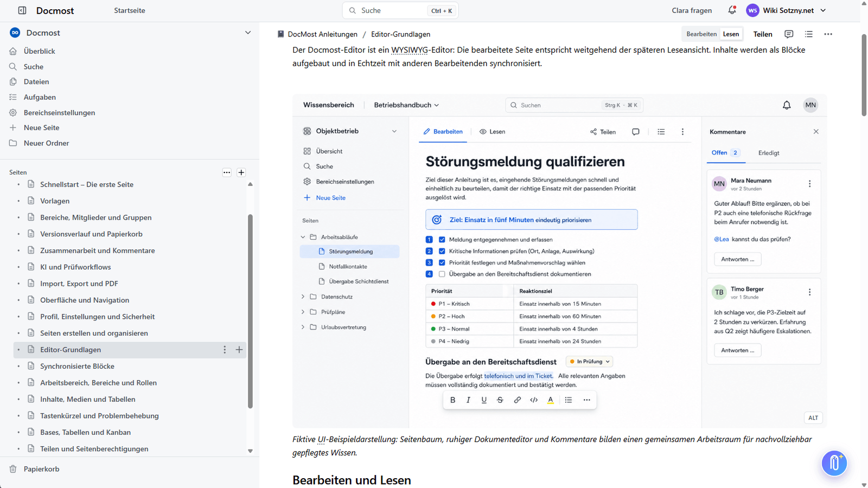Click the top search field Suche
Viewport: 868px width, 488px height.
click(x=400, y=10)
